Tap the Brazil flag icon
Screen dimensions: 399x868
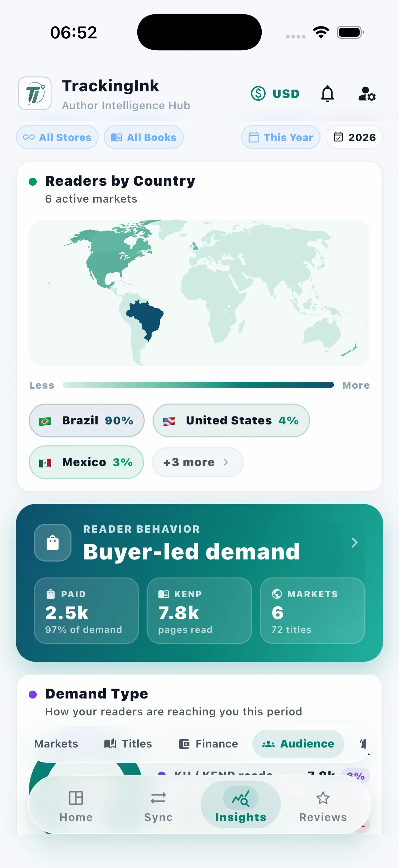45,421
